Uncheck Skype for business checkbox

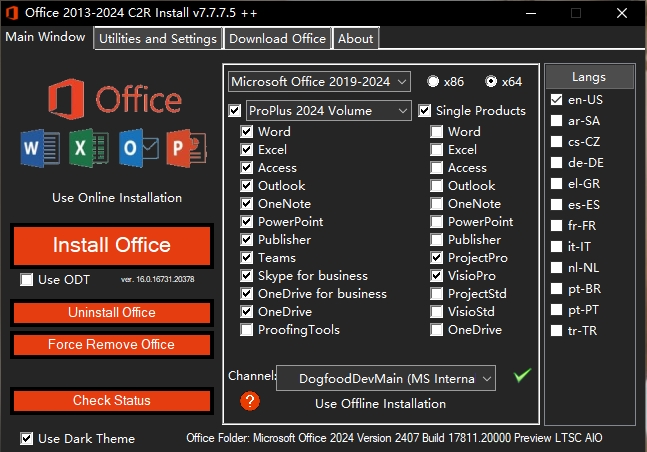click(x=246, y=275)
